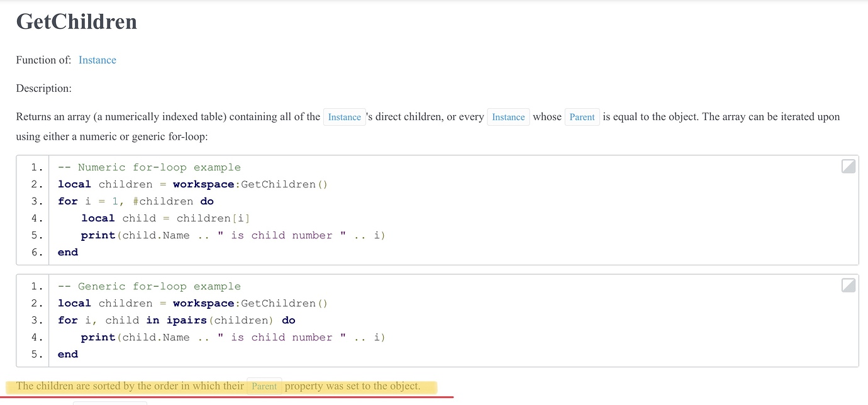Click the 'Function of:' label
This screenshot has height=405, width=868.
coord(43,60)
